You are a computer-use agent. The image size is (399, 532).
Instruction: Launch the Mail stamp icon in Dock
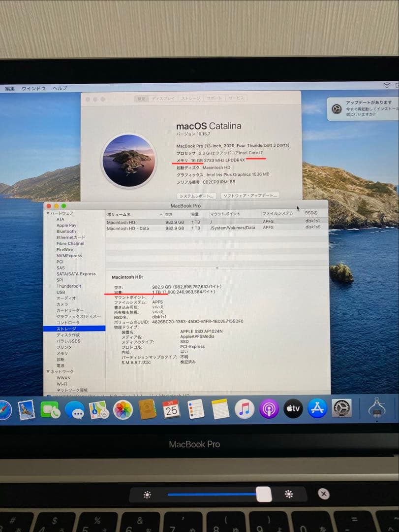coord(27,409)
